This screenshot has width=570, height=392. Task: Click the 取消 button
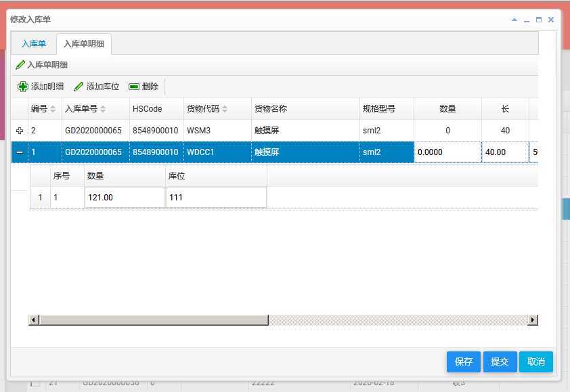pyautogui.click(x=535, y=362)
